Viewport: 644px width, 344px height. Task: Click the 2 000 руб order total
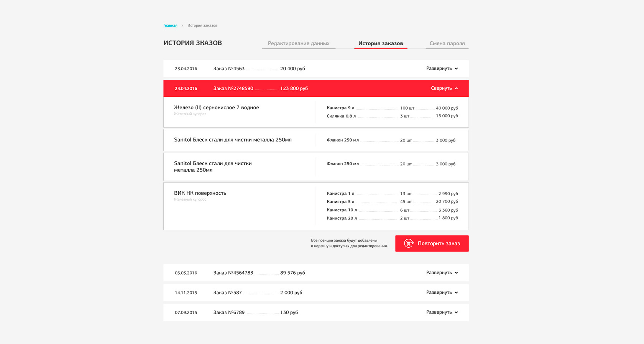point(291,293)
